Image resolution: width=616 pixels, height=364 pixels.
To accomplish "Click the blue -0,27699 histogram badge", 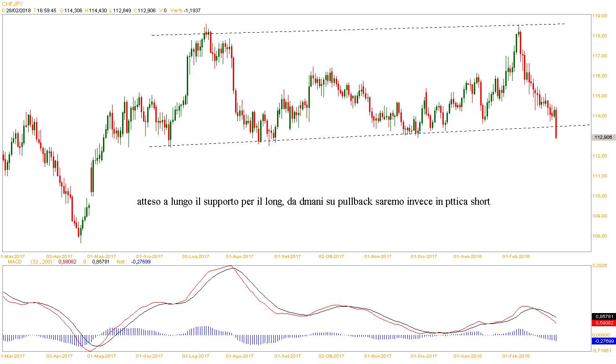I will (x=604, y=341).
